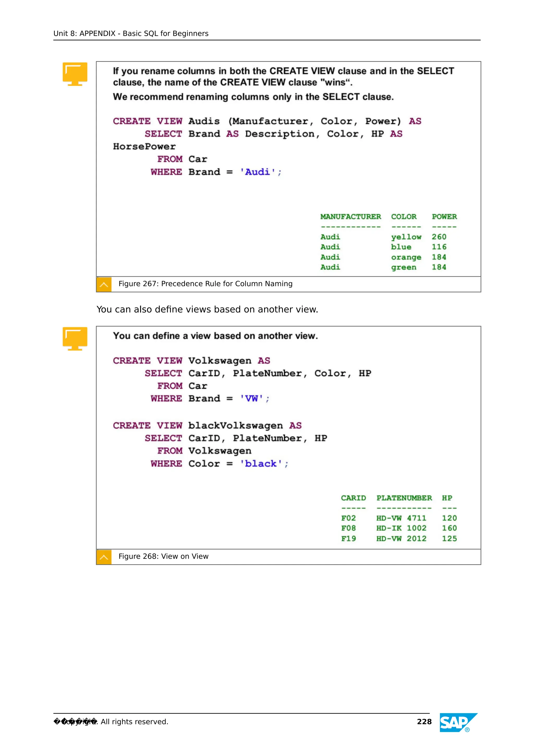Click the chevron icon next to Figure 268 caption

(104, 557)
